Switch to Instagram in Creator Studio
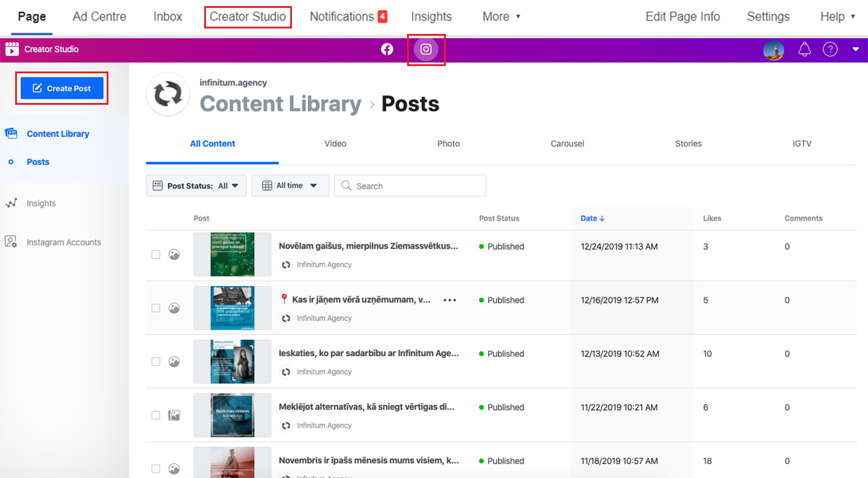The height and width of the screenshot is (478, 868). [x=426, y=49]
